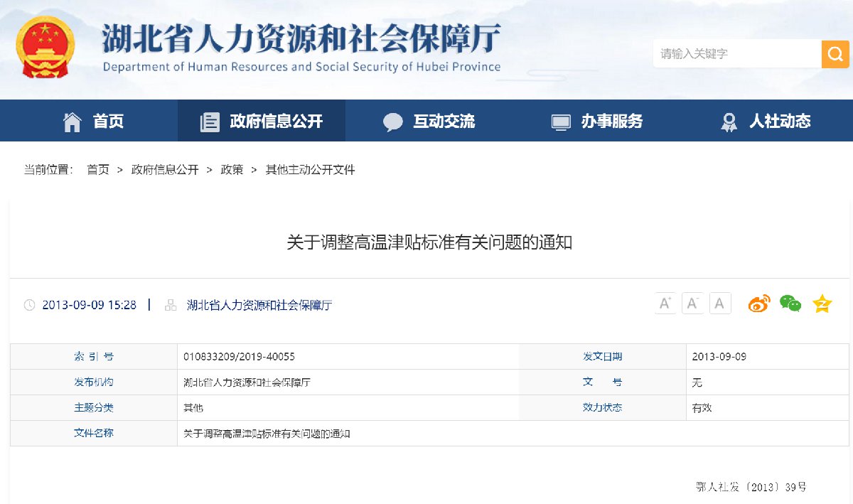
Task: Go to 互动交流 section
Action: coord(429,121)
